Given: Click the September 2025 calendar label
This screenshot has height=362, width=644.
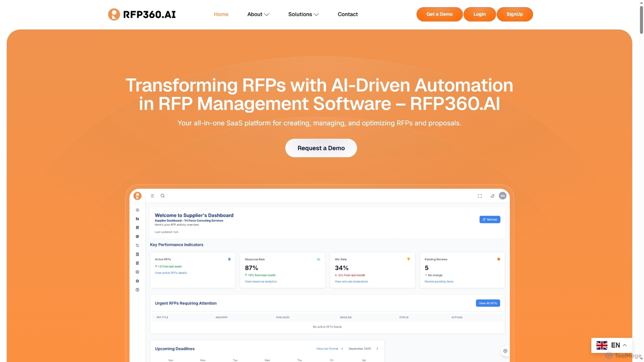Looking at the screenshot, I should (360, 349).
